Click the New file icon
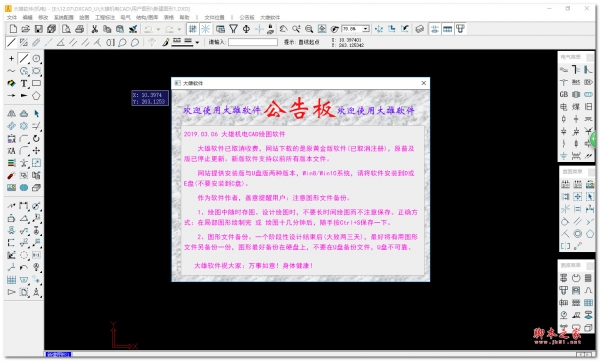Screen dimensions: 600x361 click(x=13, y=29)
